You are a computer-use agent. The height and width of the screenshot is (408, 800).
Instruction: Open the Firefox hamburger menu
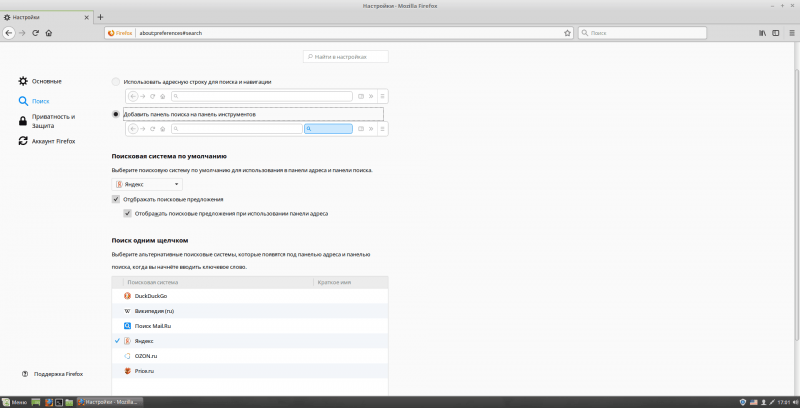point(790,33)
